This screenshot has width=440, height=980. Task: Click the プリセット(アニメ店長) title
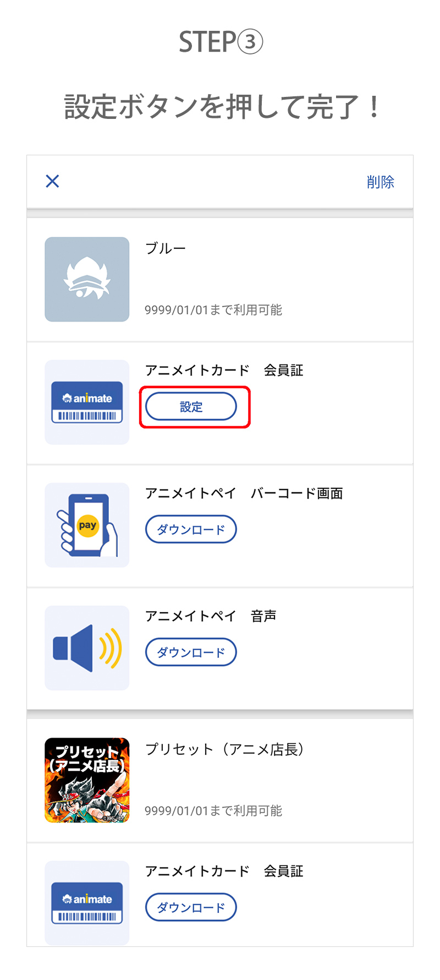point(224,749)
